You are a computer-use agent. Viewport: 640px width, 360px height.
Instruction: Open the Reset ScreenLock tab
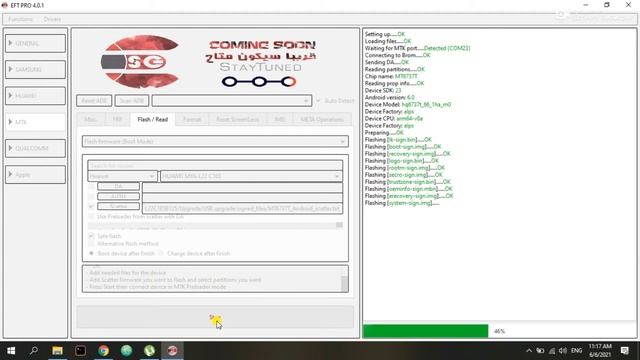pyautogui.click(x=238, y=120)
